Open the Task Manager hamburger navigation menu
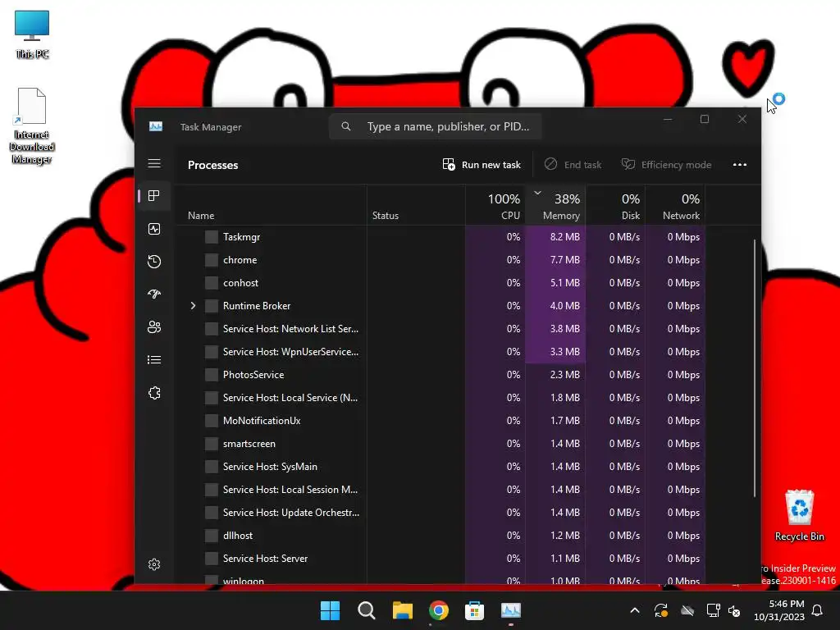The height and width of the screenshot is (630, 840). (154, 163)
